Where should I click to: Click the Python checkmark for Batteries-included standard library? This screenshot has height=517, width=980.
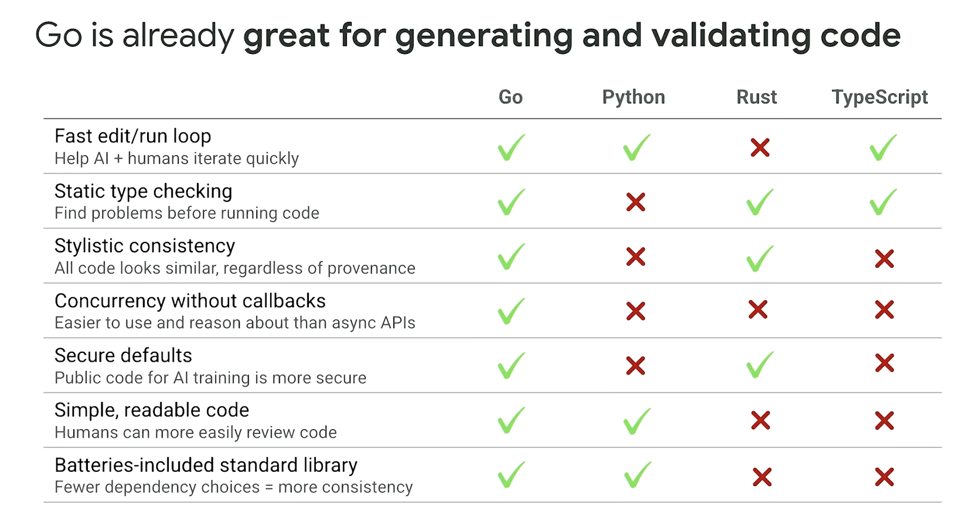tap(638, 475)
